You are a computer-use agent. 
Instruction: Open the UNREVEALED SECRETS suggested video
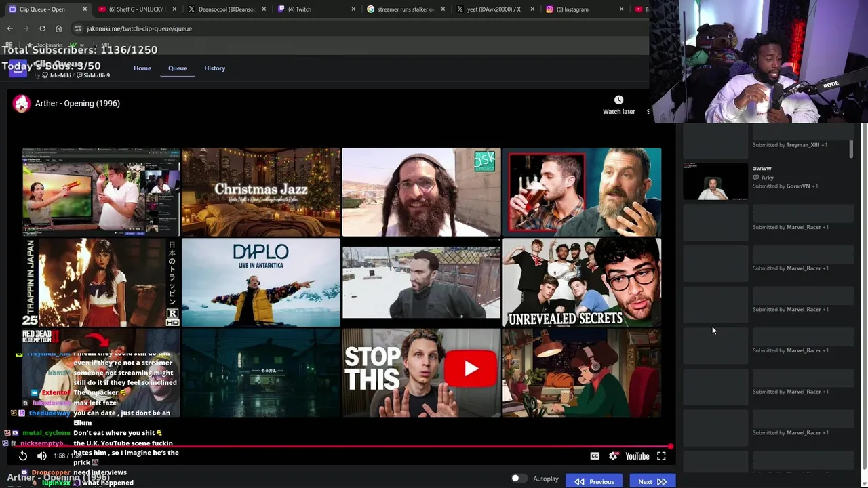click(x=582, y=282)
